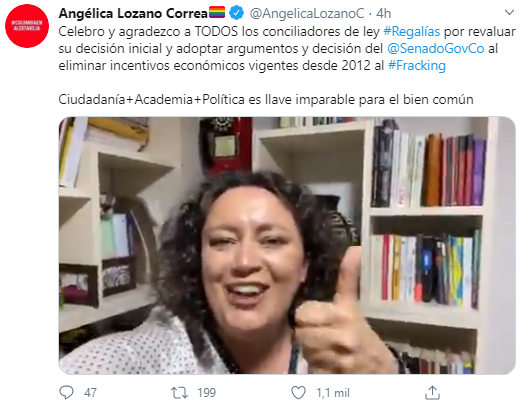Play the embedded video thumbnail
This screenshot has width=525, height=408.
point(287,245)
